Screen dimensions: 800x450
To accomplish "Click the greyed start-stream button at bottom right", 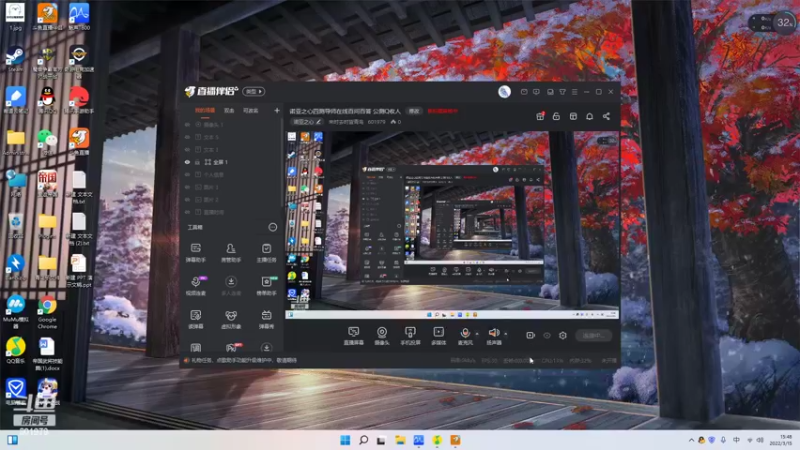I will point(594,335).
